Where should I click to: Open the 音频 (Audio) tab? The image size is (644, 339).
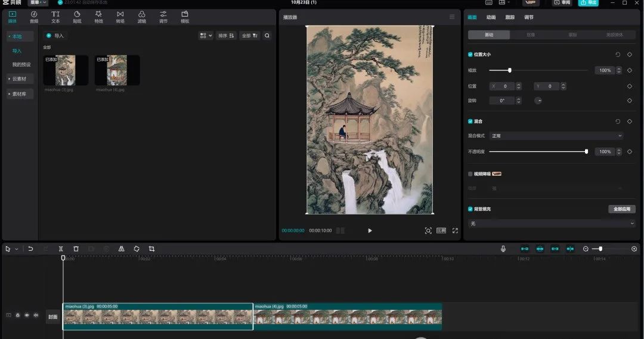click(x=34, y=17)
